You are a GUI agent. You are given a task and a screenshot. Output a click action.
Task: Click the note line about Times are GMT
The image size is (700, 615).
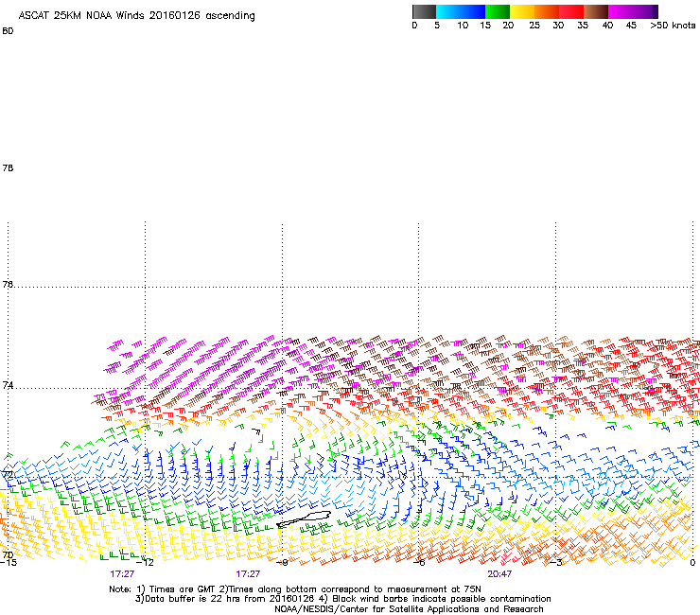(x=295, y=589)
